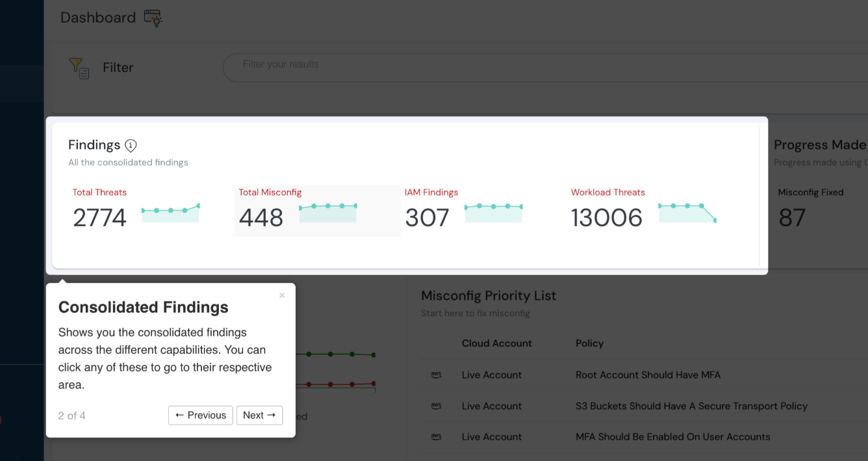Viewport: 868px width, 461px height.
Task: Click the Workload Threats sparkline chart
Action: click(x=687, y=213)
